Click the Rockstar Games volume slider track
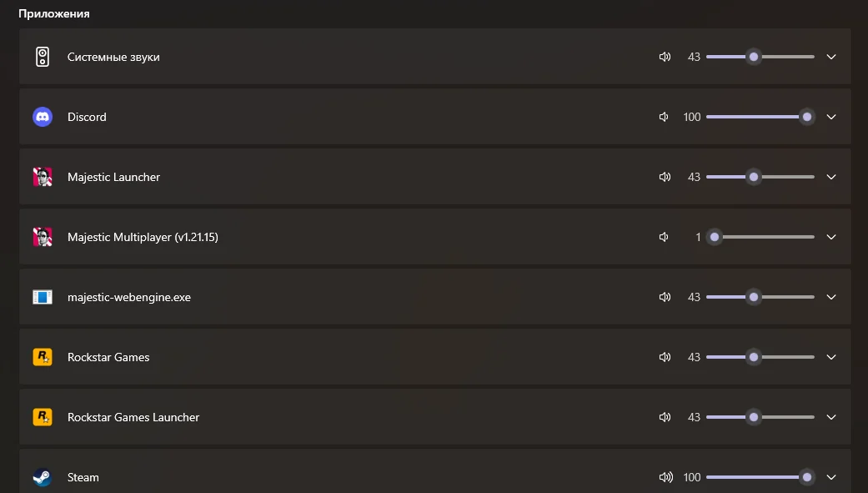 click(x=760, y=357)
